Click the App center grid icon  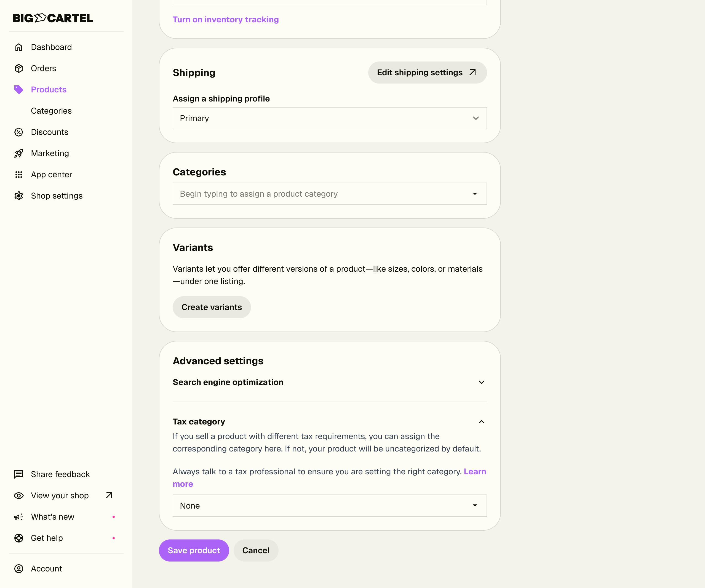pos(19,175)
